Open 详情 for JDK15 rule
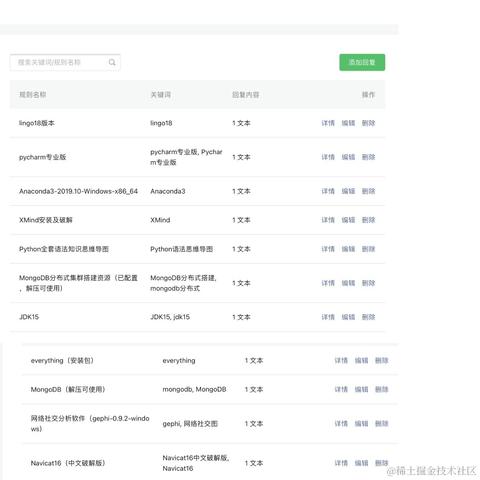Image resolution: width=480 pixels, height=480 pixels. tap(328, 317)
